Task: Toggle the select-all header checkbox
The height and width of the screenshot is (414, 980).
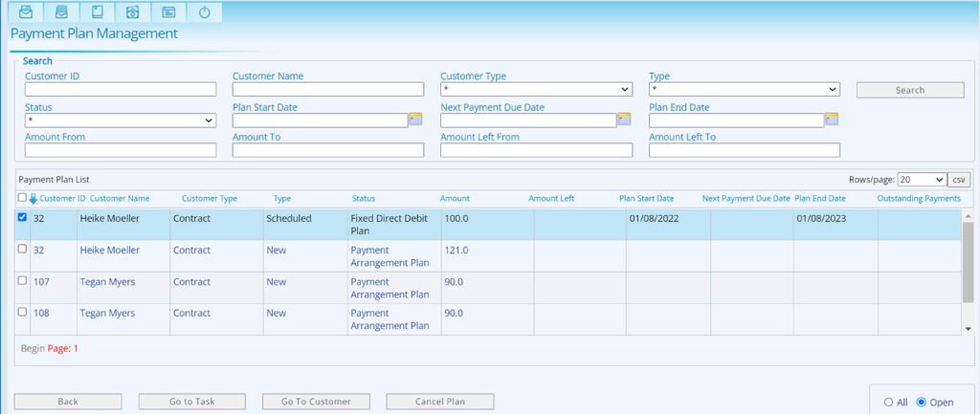Action: click(23, 198)
